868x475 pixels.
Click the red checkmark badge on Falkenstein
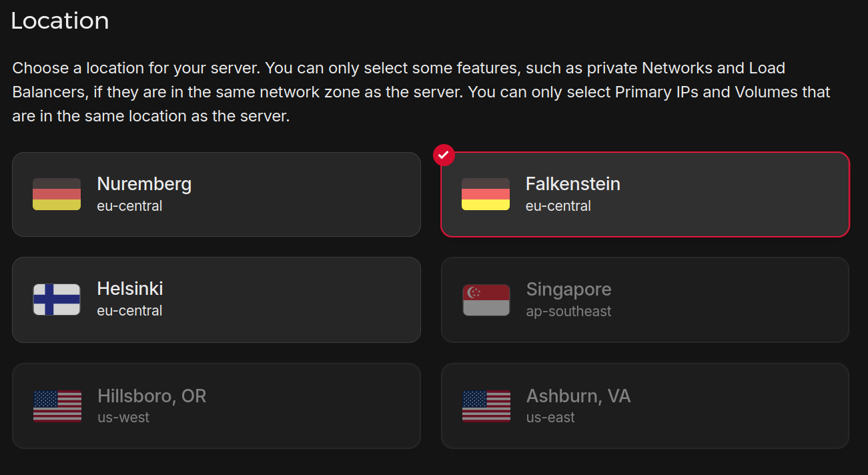pos(444,155)
